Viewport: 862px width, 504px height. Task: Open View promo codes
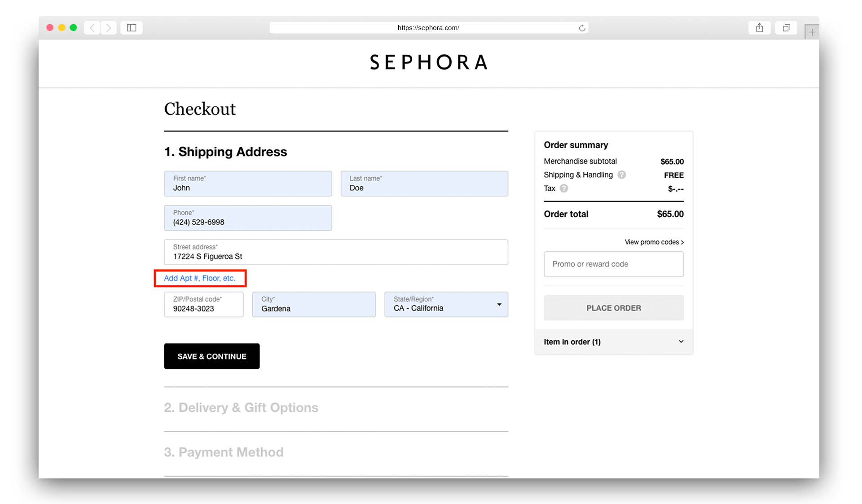click(654, 242)
